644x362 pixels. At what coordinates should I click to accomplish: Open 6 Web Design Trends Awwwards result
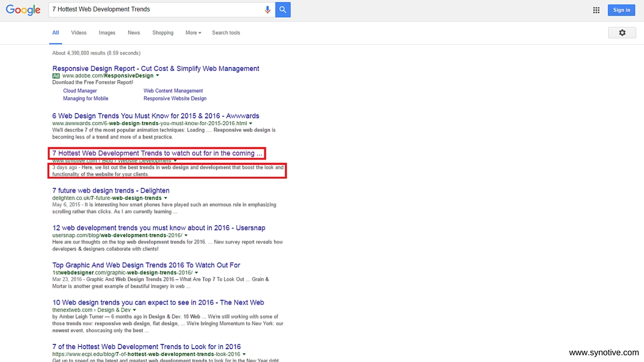(x=156, y=116)
